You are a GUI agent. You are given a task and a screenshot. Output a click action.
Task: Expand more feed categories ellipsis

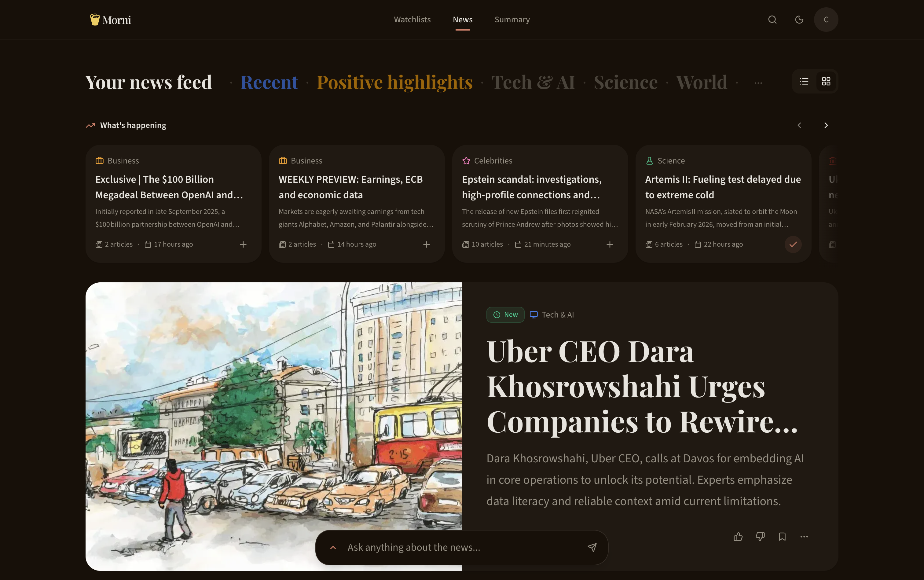click(x=758, y=83)
